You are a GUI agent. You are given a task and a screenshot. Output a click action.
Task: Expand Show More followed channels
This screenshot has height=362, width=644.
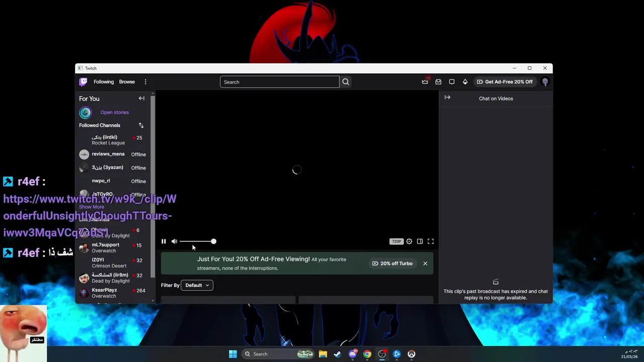(92, 207)
